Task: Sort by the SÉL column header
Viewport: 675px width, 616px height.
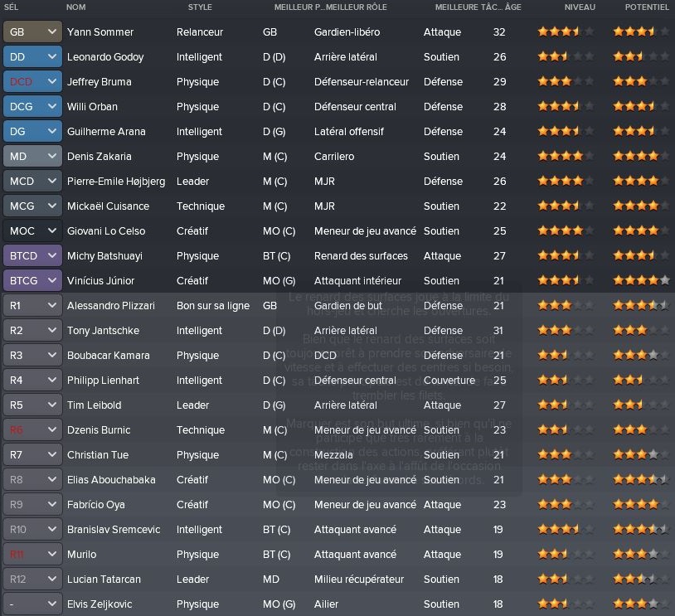Action: point(11,7)
